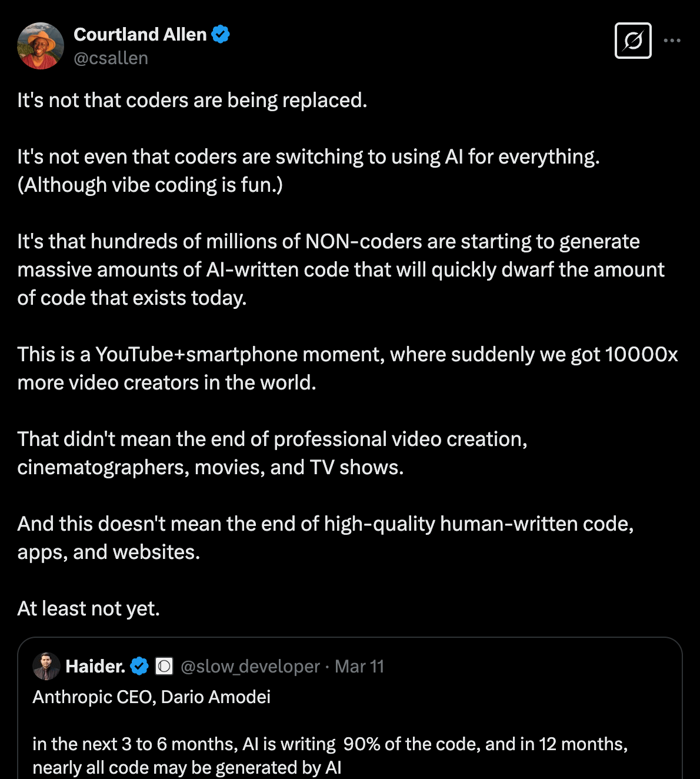The width and height of the screenshot is (700, 779).
Task: Open the @csallen handle link
Action: 111,58
